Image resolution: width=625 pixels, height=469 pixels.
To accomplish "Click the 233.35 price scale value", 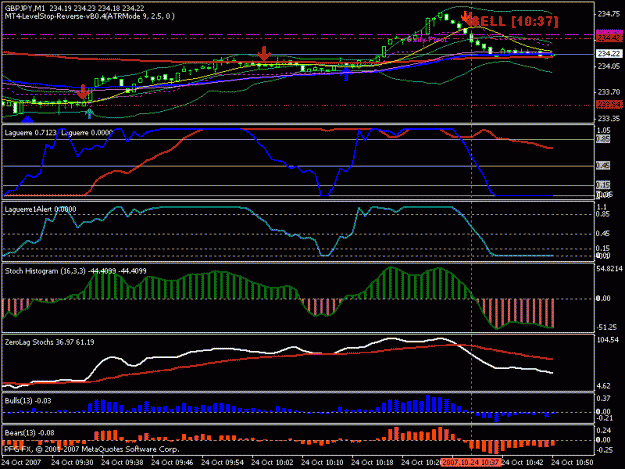I will click(609, 119).
